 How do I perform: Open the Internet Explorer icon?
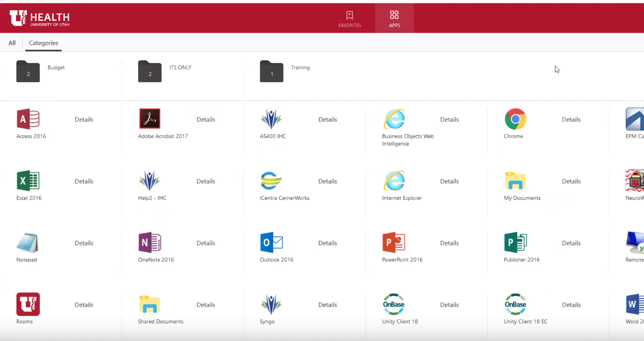[x=394, y=181]
